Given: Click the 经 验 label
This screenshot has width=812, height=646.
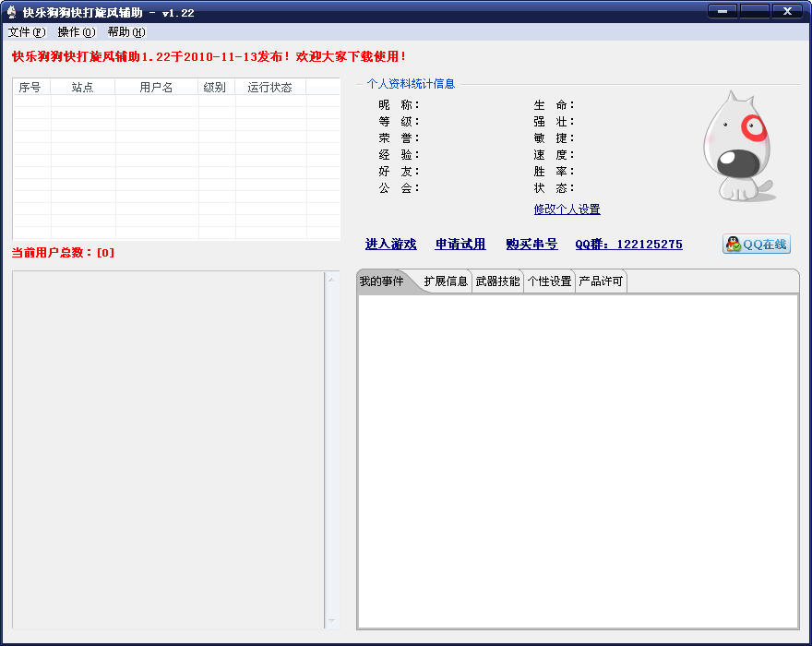Looking at the screenshot, I should pos(399,155).
